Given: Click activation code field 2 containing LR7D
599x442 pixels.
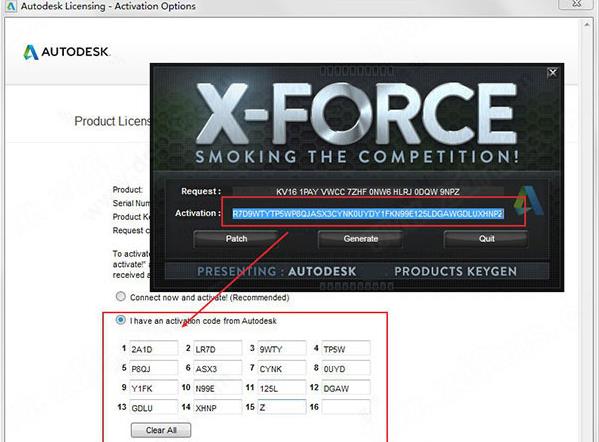Looking at the screenshot, I should (218, 349).
